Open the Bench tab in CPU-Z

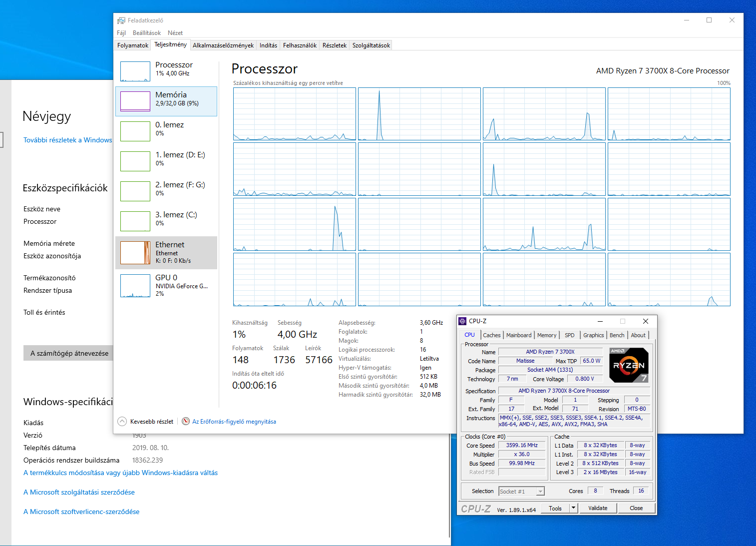(x=617, y=335)
